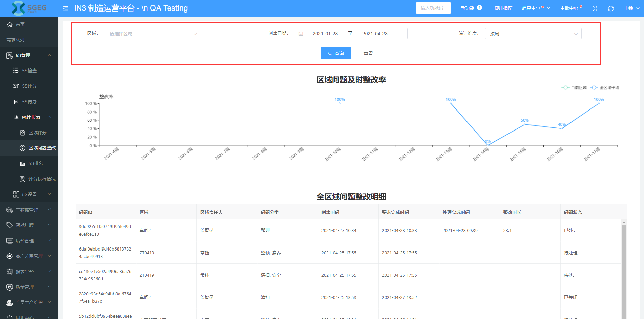Open the 区域 selection dropdown
This screenshot has width=644, height=319.
(153, 34)
